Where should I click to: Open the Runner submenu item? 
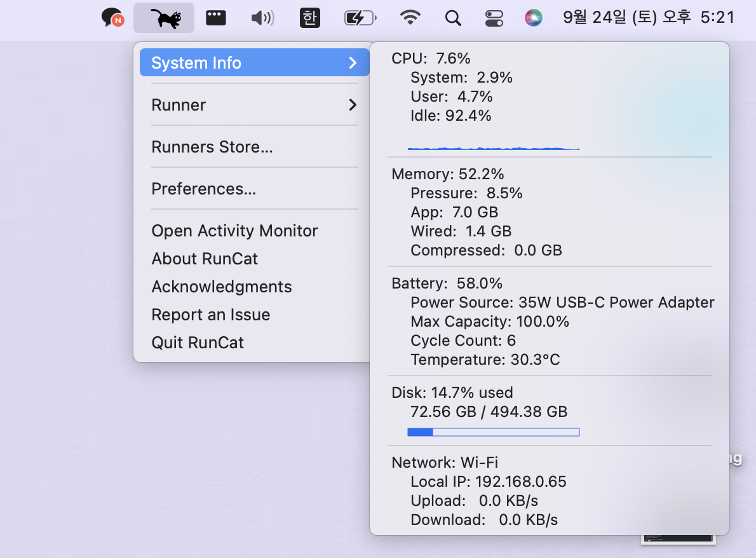[x=255, y=105]
